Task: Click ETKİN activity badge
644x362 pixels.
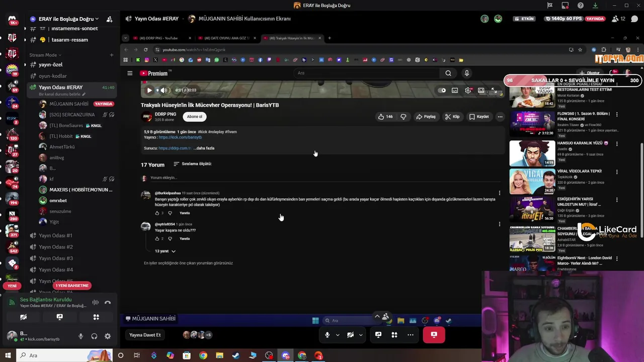Action: 524,19
